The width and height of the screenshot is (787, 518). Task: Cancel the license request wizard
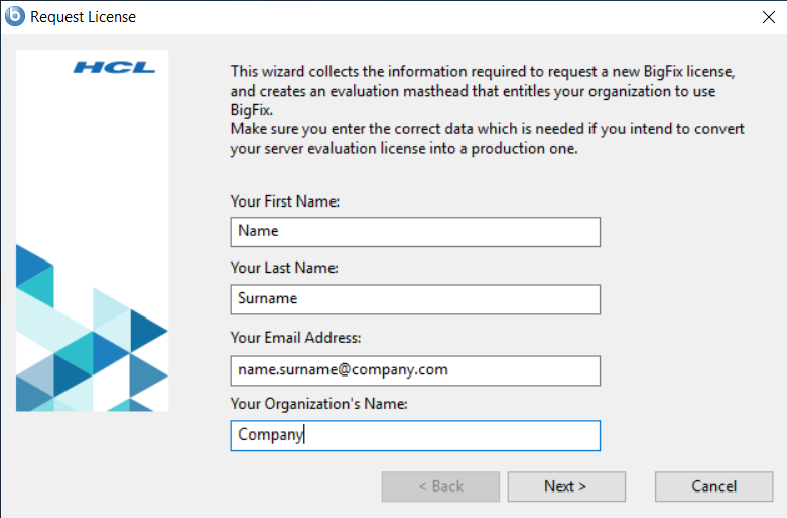714,487
